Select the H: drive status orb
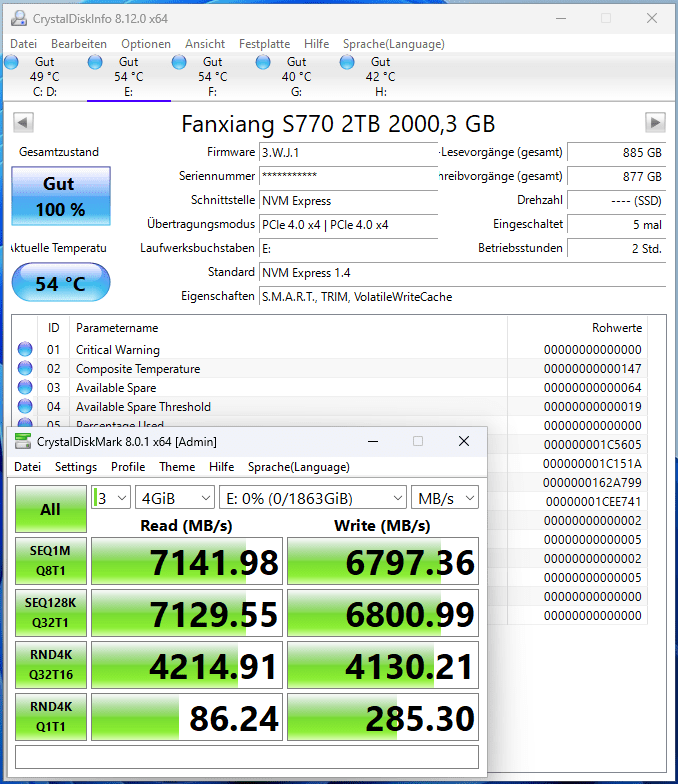The image size is (678, 784). tap(347, 62)
